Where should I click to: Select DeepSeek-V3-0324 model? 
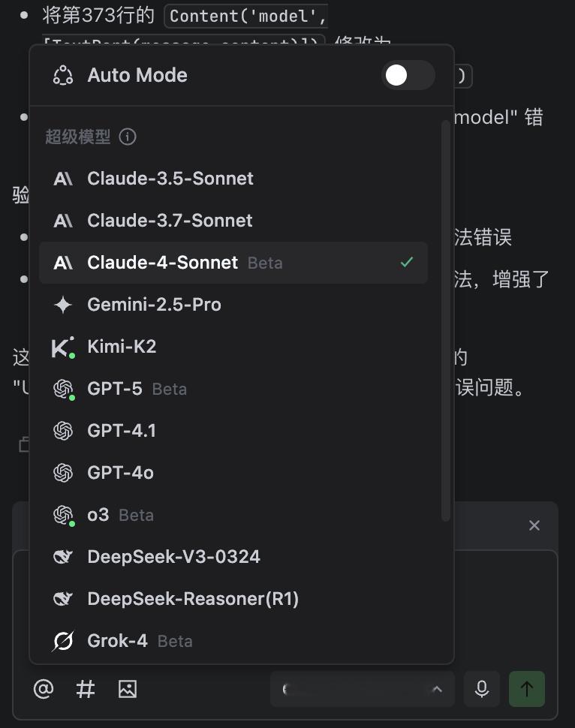(x=233, y=557)
